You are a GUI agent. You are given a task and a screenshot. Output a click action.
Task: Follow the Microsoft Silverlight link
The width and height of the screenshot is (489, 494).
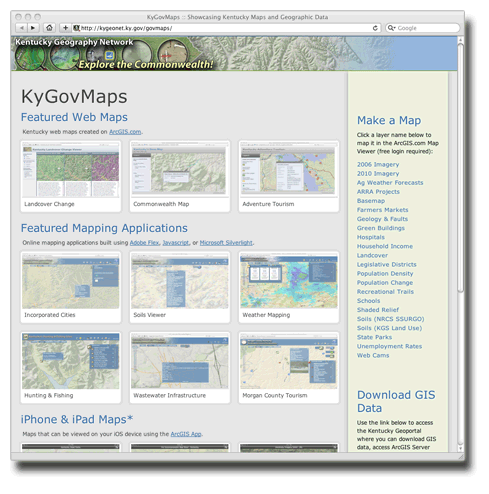pyautogui.click(x=226, y=243)
